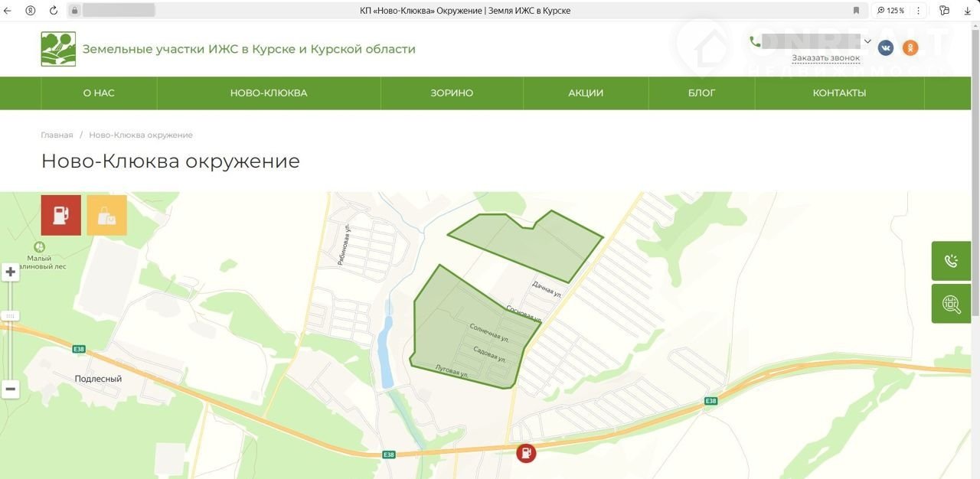The width and height of the screenshot is (980, 479).
Task: Click the map zoom slider handle
Action: tap(11, 315)
